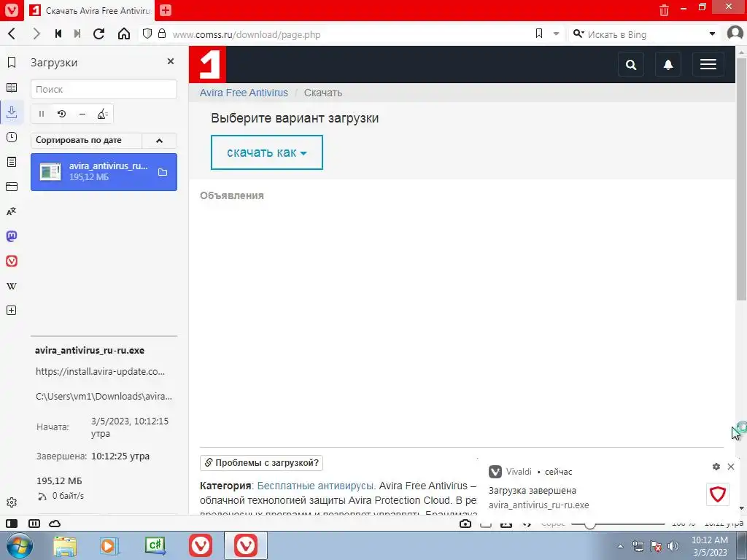Reload the current page

98,34
